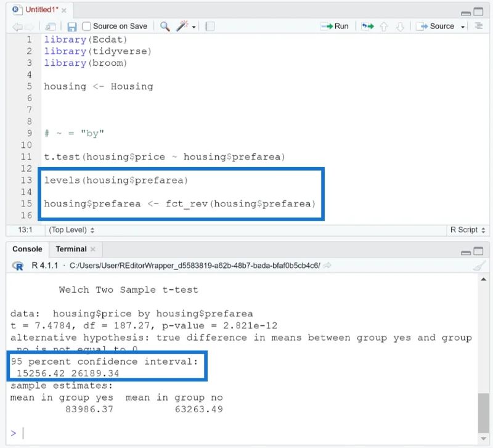493x448 pixels.
Task: Click the back navigation arrow in editor toolbar
Action: click(17, 26)
